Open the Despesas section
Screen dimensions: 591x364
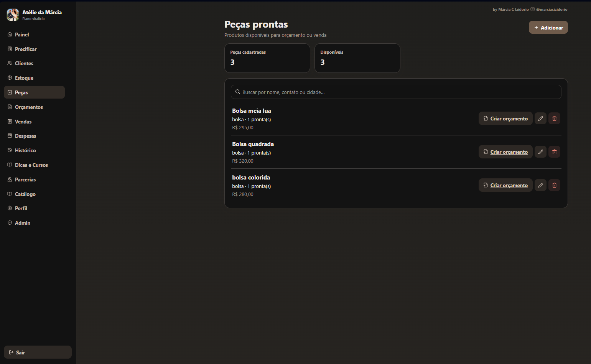34,136
